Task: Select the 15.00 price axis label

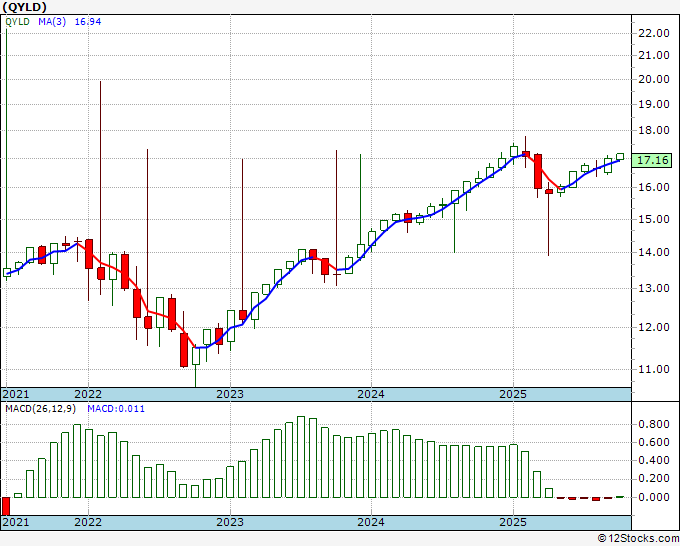Action: click(654, 219)
